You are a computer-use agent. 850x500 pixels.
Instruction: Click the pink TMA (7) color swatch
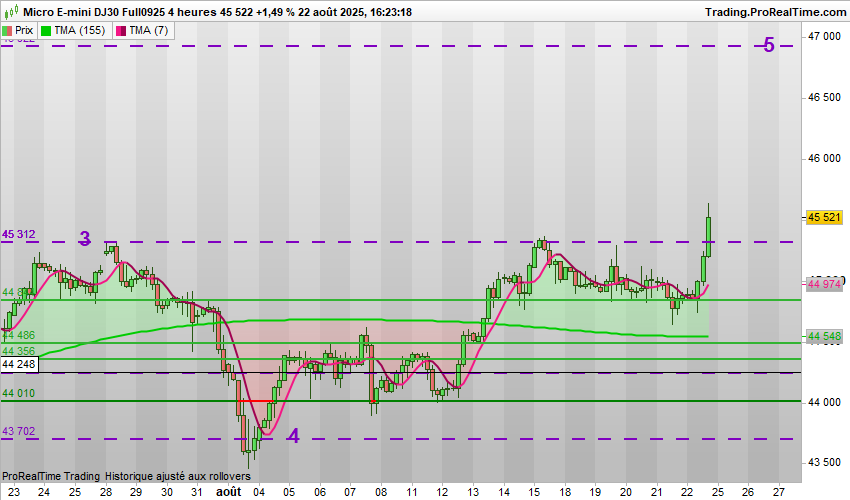121,31
